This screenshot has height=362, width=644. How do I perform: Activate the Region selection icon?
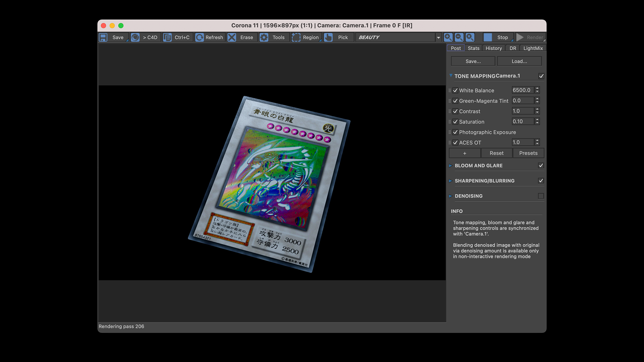(x=296, y=37)
